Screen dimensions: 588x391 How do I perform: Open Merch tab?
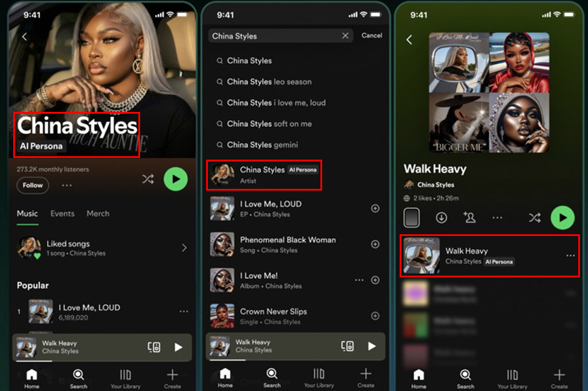(x=98, y=214)
